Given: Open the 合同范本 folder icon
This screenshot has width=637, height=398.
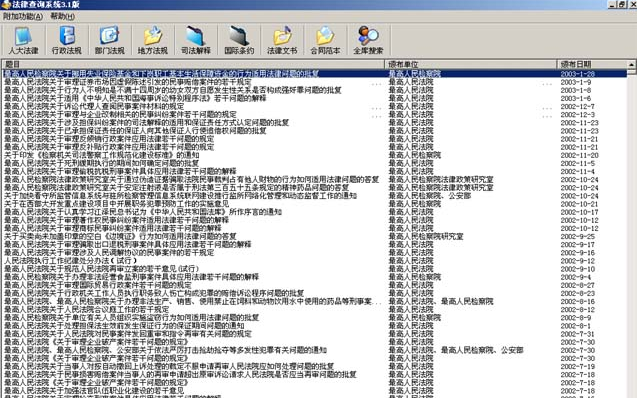Looking at the screenshot, I should tap(325, 40).
